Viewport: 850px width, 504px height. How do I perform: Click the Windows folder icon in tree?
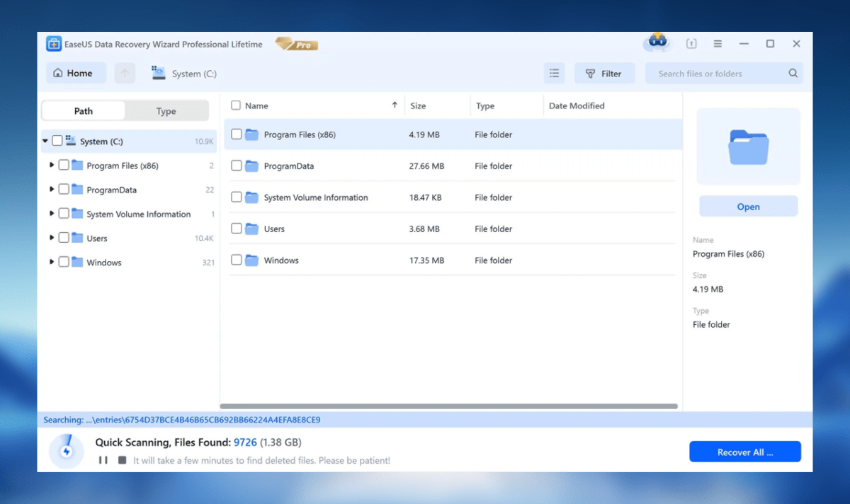77,262
